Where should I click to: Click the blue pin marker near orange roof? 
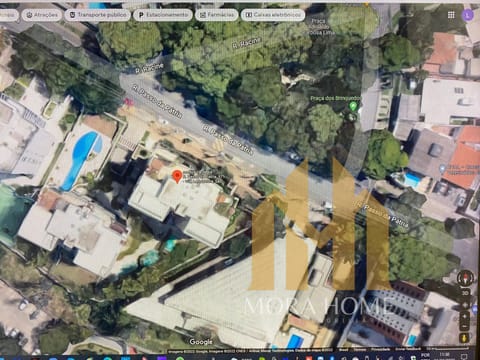(442, 168)
